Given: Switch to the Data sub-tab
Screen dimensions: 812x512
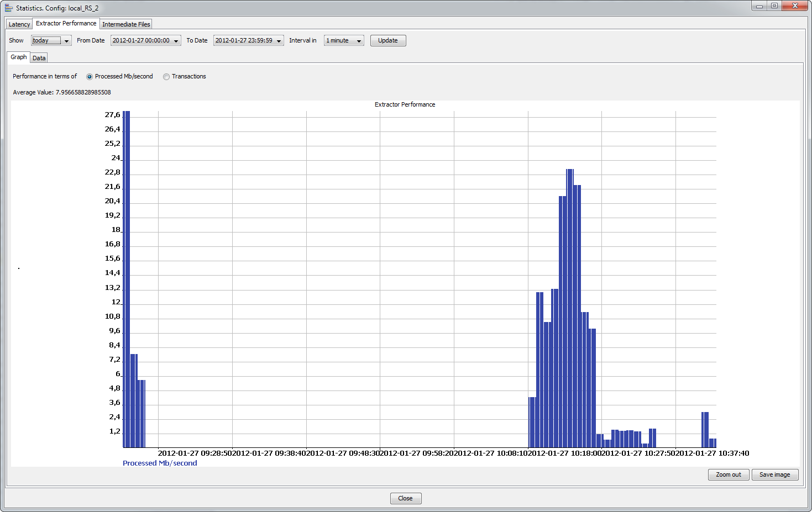Looking at the screenshot, I should [x=39, y=58].
